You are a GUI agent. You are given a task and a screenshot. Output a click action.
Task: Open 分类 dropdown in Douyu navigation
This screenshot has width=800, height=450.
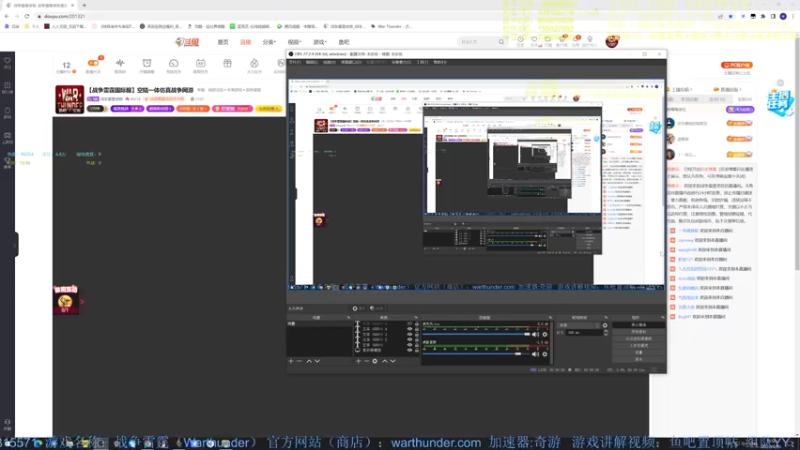click(x=269, y=42)
